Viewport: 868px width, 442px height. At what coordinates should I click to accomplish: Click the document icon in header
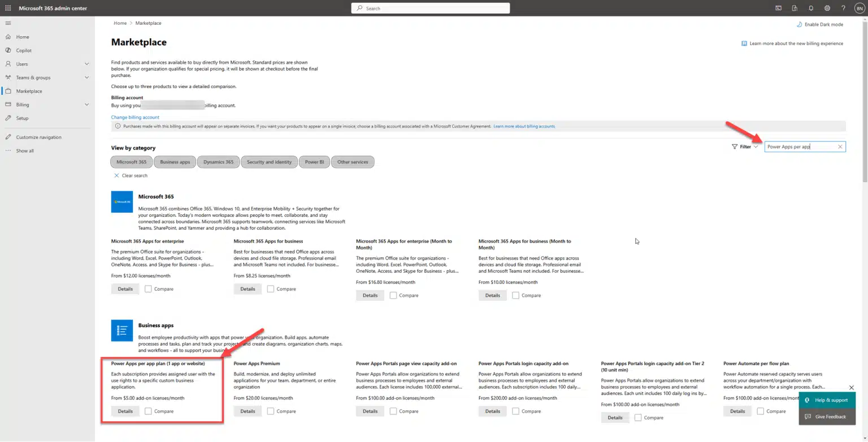coord(795,8)
